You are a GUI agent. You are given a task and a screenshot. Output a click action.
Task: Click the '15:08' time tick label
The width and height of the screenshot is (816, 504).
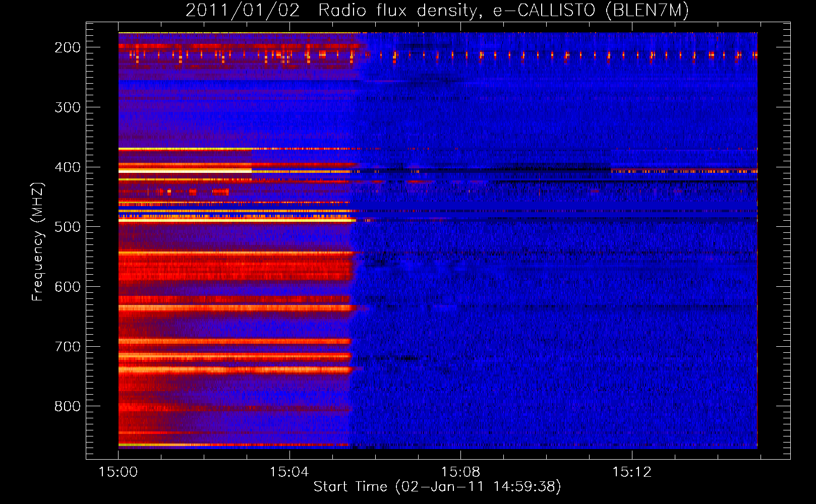click(x=460, y=472)
